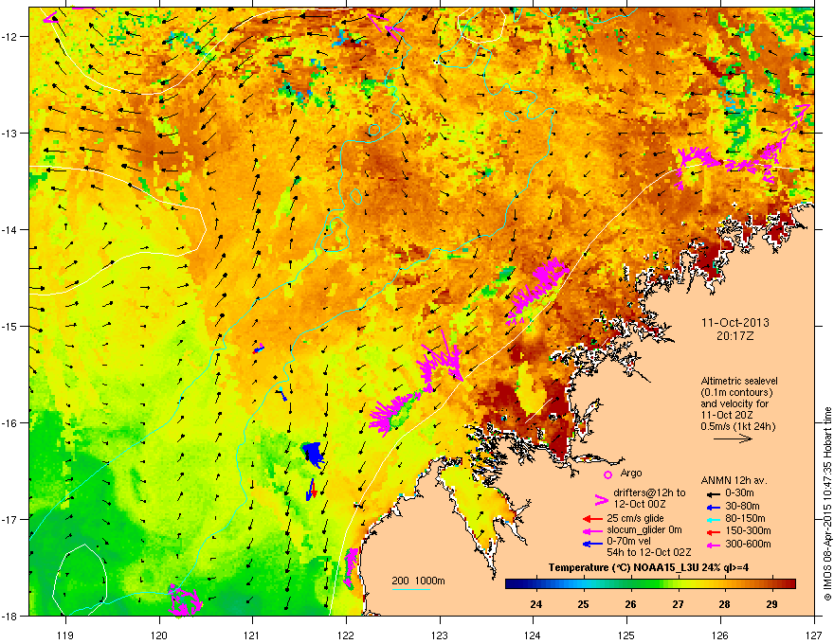
Task: Click the 12-Oct 00Z legend text
Action: tap(640, 504)
